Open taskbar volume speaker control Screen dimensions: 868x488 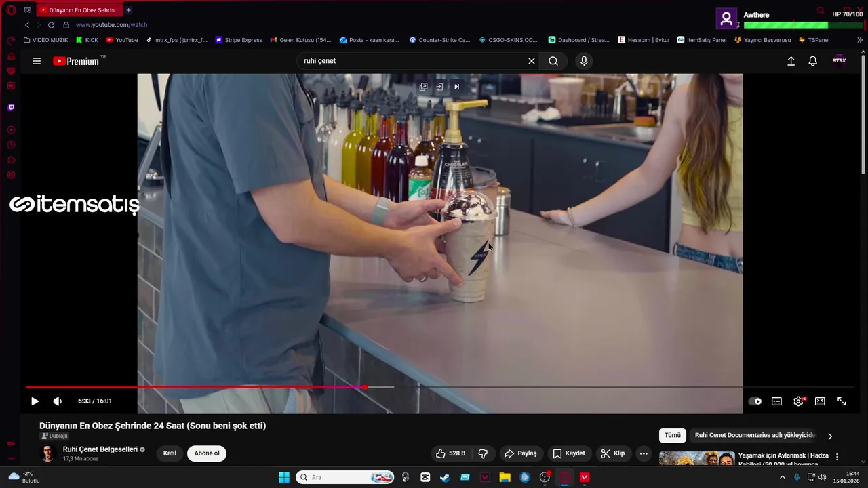tap(822, 477)
